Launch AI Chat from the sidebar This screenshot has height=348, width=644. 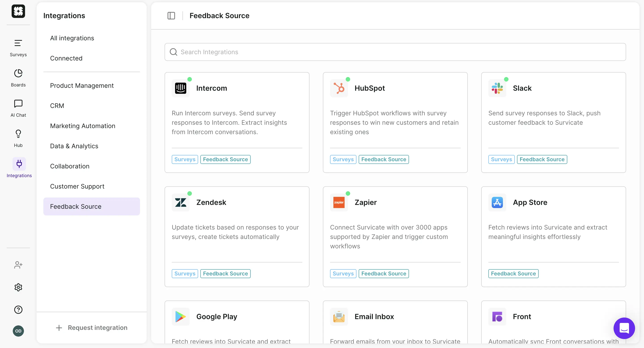(x=18, y=108)
